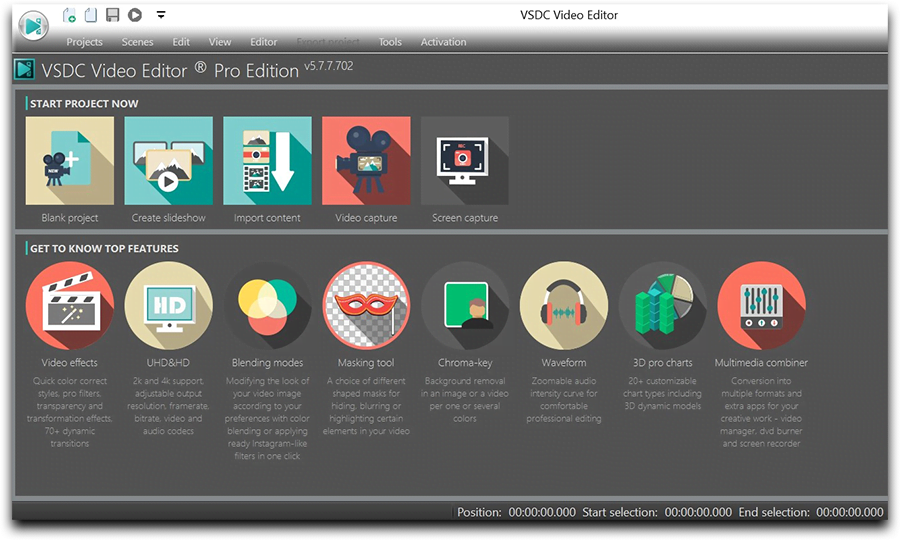Click the Screen capture monitor icon

[465, 161]
